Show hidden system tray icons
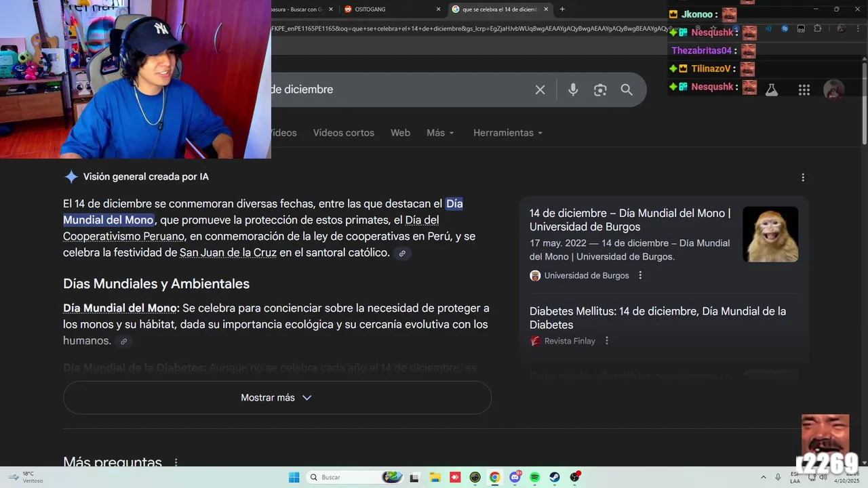The height and width of the screenshot is (488, 868). click(x=764, y=477)
